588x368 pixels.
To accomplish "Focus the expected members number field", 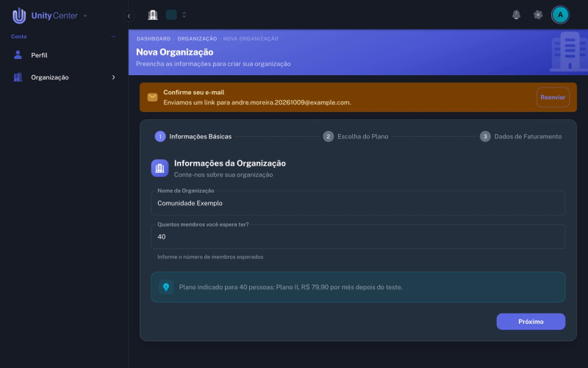I will tap(358, 236).
